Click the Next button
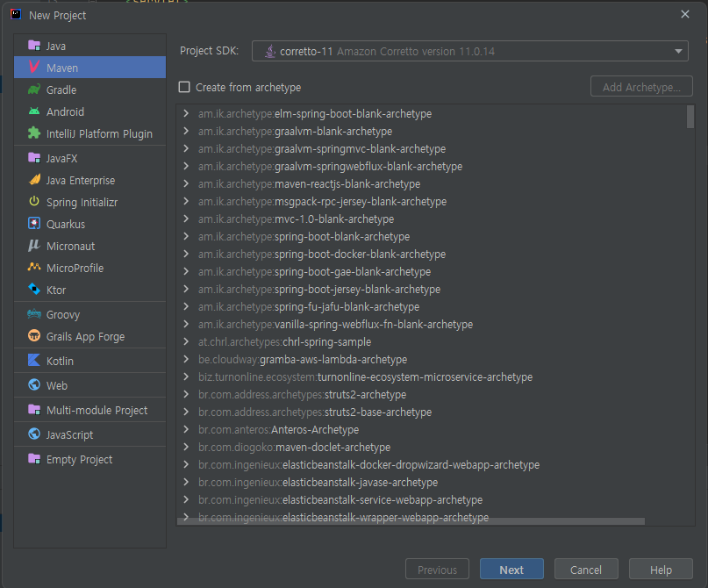 [511, 569]
